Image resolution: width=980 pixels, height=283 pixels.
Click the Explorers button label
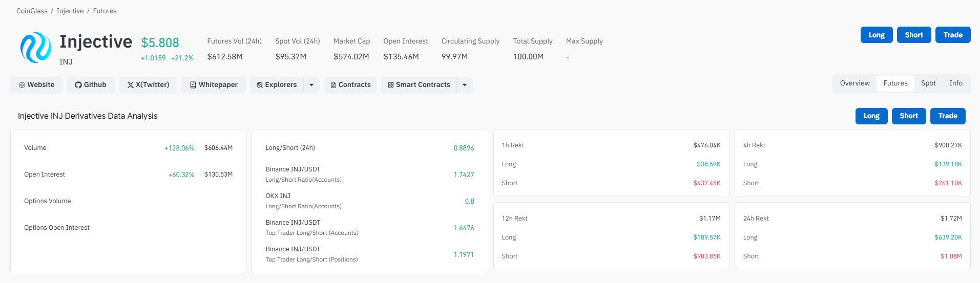[281, 85]
